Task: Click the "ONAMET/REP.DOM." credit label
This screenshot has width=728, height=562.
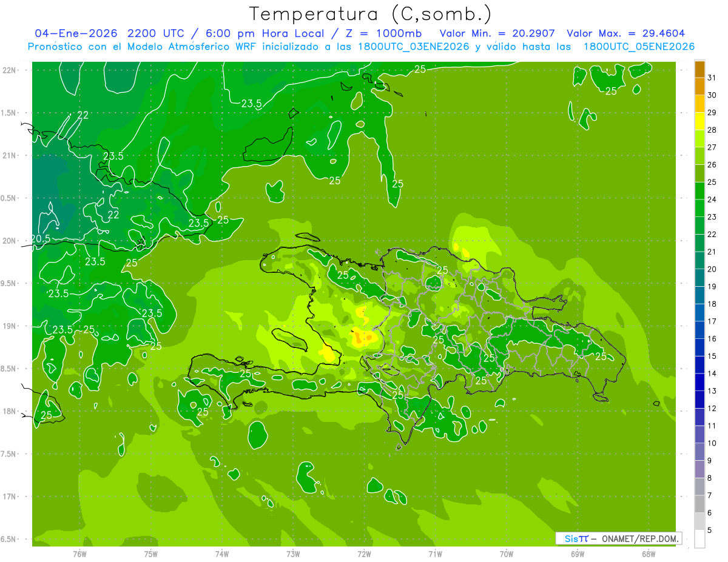Action: (640, 538)
